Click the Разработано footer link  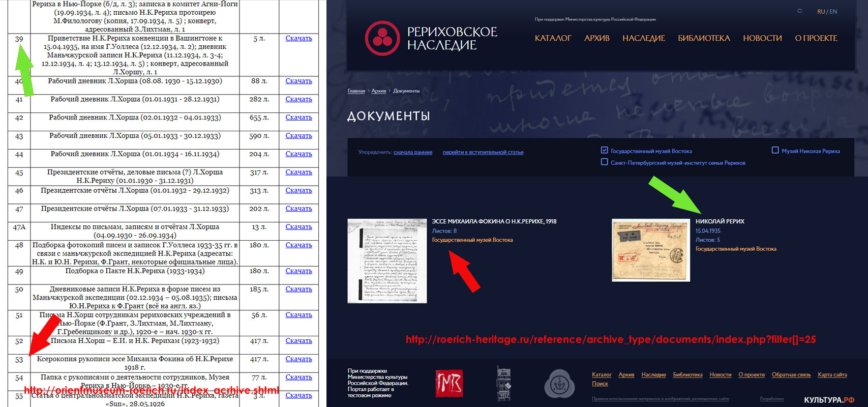(772, 399)
